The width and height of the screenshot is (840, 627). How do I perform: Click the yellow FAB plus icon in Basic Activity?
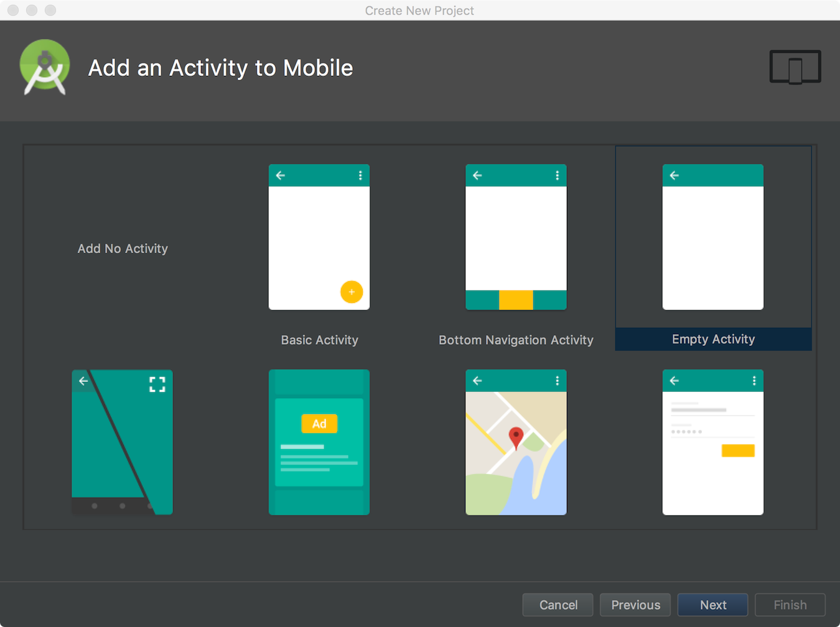pos(352,292)
